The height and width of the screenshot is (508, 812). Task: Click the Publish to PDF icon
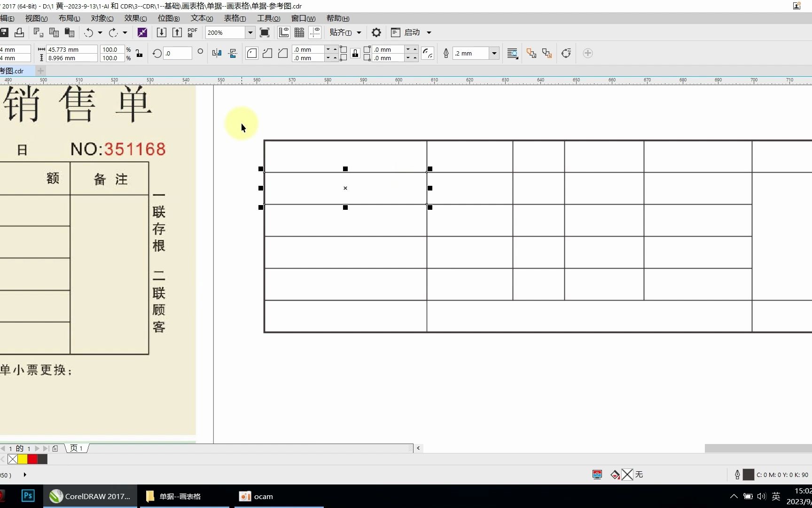click(193, 32)
